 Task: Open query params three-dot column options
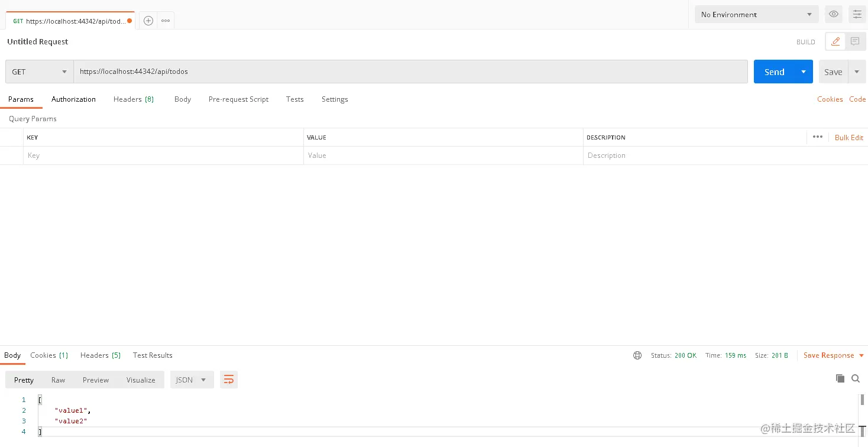click(x=818, y=137)
